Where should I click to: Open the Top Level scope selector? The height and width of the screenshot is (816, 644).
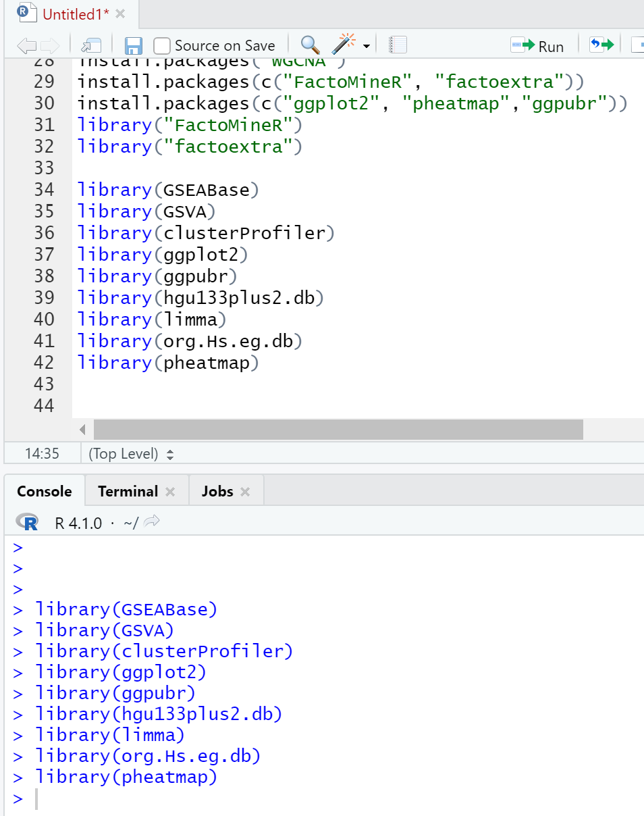(x=131, y=454)
